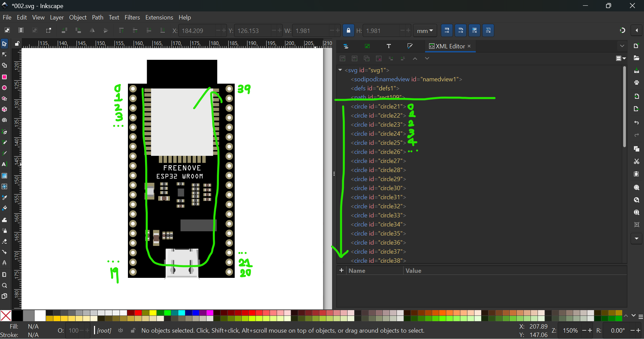The height and width of the screenshot is (339, 644).
Task: Toggle move patterns with object
Action: coord(488,31)
